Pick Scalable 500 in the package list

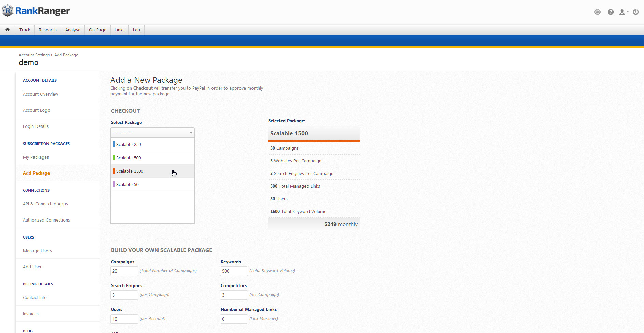pos(128,158)
